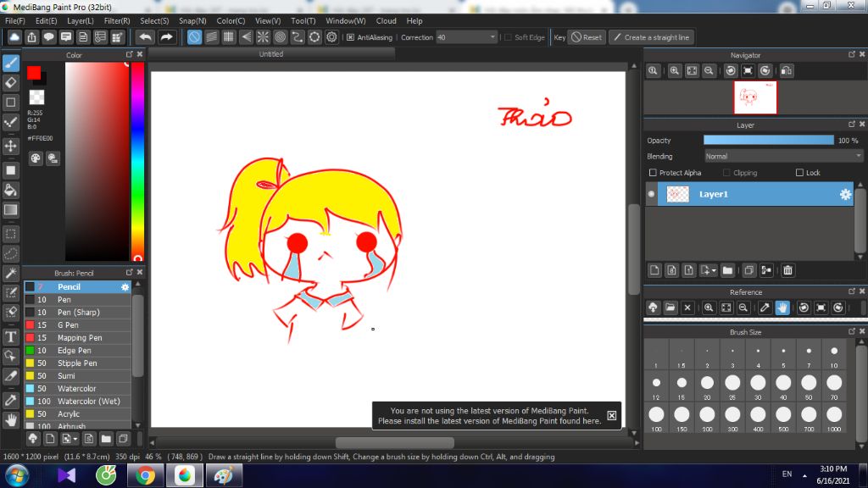Toggle the Reference panel hand tool
Image resolution: width=868 pixels, height=488 pixels.
pos(782,308)
